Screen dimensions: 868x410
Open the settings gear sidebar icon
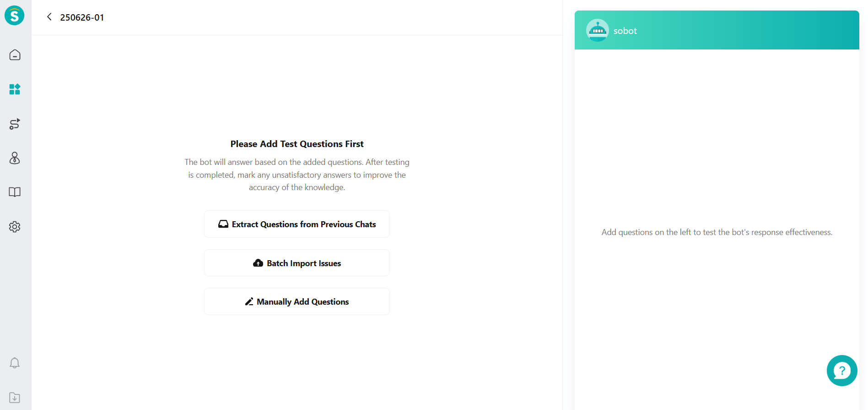point(15,227)
